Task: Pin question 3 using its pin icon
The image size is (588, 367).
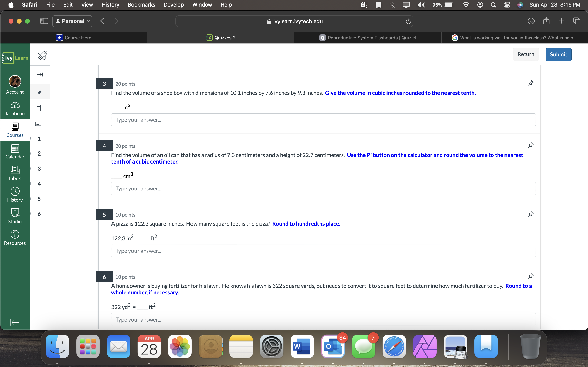Action: click(x=531, y=83)
